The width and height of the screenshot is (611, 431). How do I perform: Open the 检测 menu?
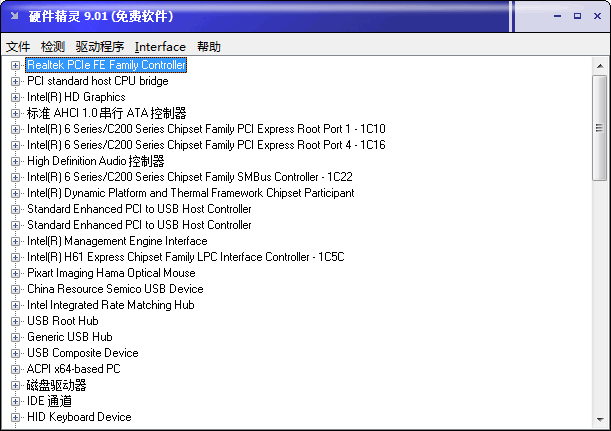(53, 47)
